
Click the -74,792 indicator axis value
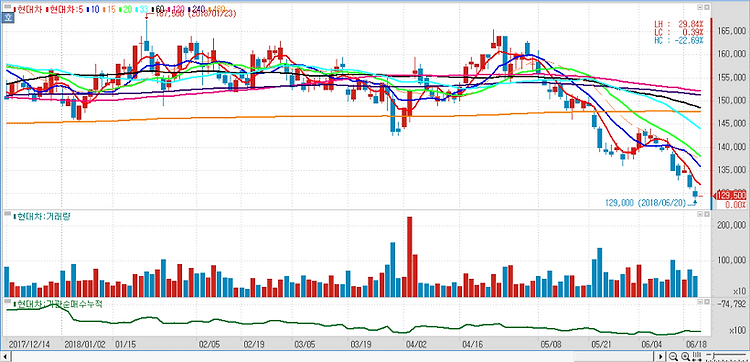click(x=731, y=303)
